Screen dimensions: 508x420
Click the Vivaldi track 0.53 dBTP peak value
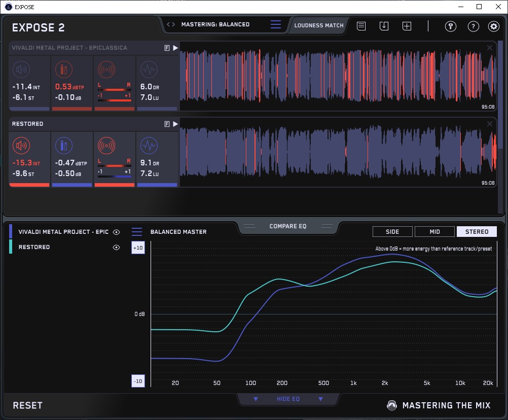point(69,87)
